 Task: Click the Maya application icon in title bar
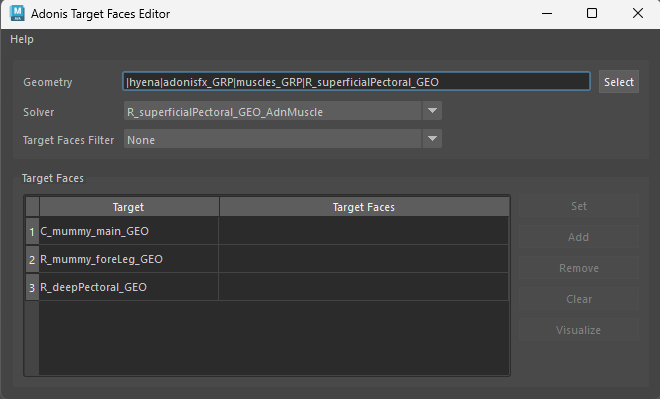[x=17, y=13]
